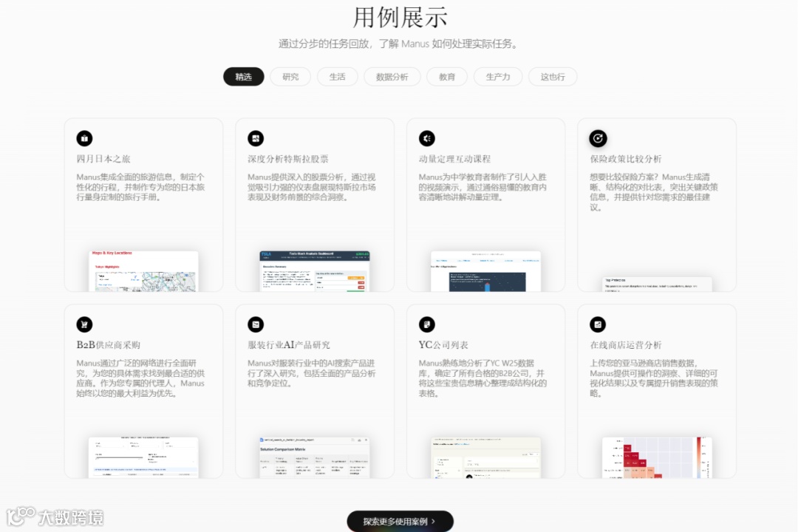Click the description starting 想要比较保险方案
The width and height of the screenshot is (798, 532).
pyautogui.click(x=654, y=192)
